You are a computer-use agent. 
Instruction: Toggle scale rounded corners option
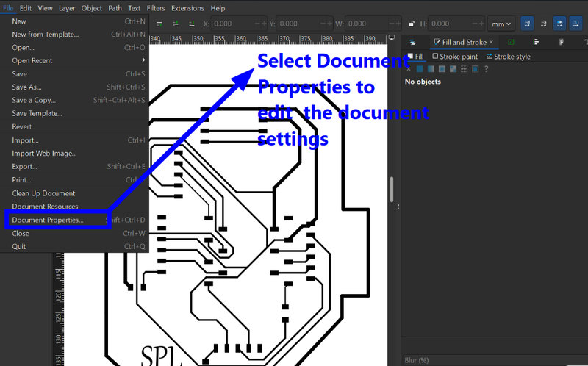coord(543,24)
